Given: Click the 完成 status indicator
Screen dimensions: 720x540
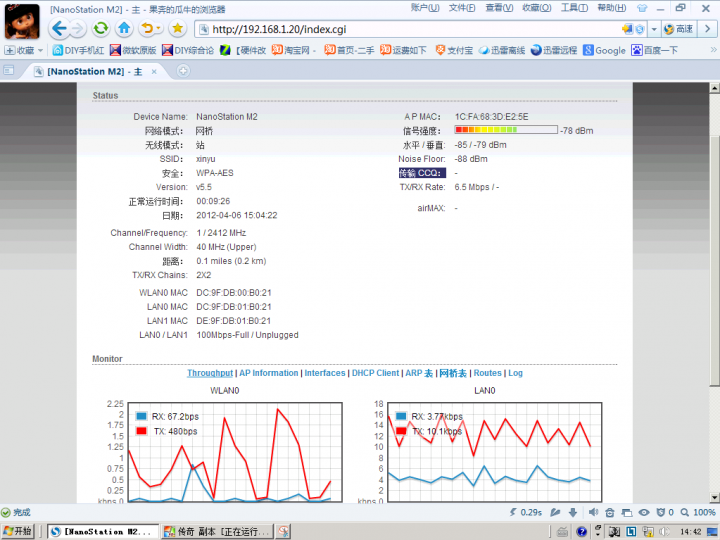Looking at the screenshot, I should [x=16, y=512].
